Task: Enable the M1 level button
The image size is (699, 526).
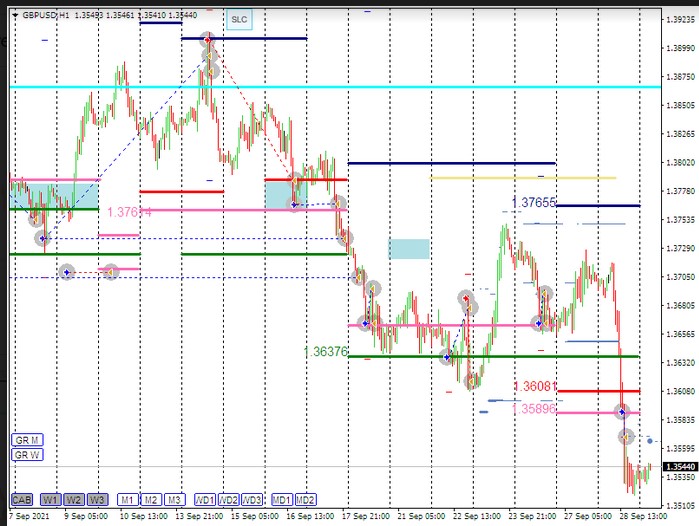Action: tap(127, 499)
